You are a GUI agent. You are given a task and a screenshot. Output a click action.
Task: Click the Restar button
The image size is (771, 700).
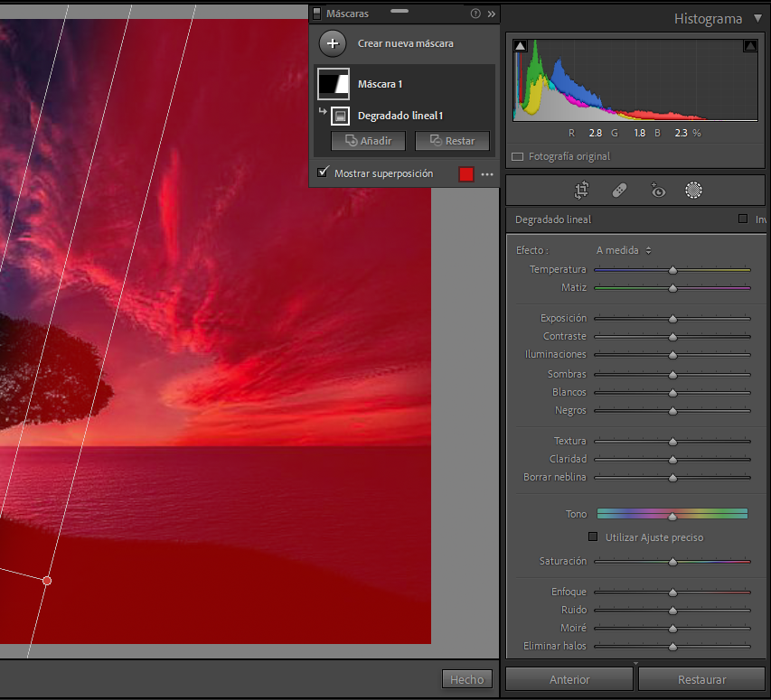[x=452, y=141]
